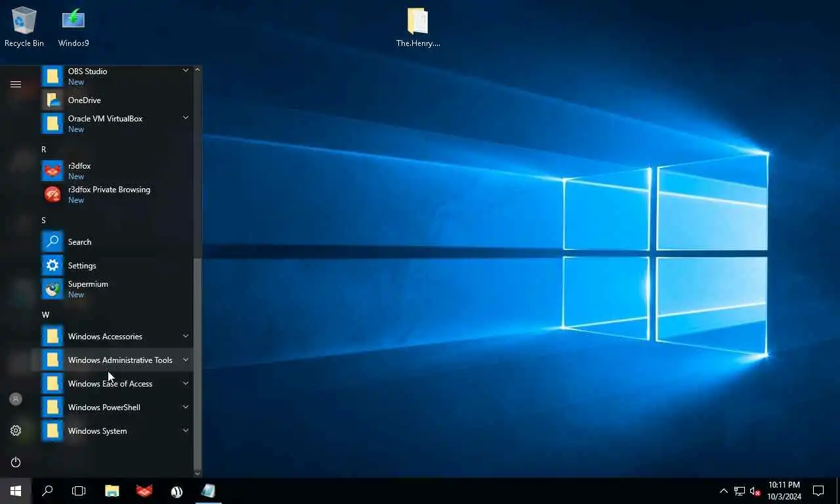This screenshot has width=840, height=504.
Task: Click the W letter section header
Action: click(x=45, y=315)
